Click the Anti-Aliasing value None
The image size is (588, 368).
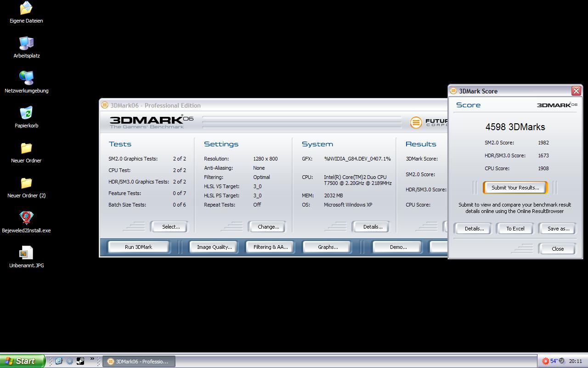click(259, 168)
